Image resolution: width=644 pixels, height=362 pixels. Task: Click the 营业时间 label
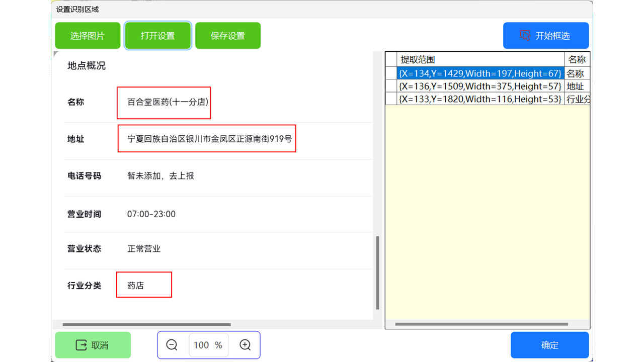pyautogui.click(x=84, y=214)
